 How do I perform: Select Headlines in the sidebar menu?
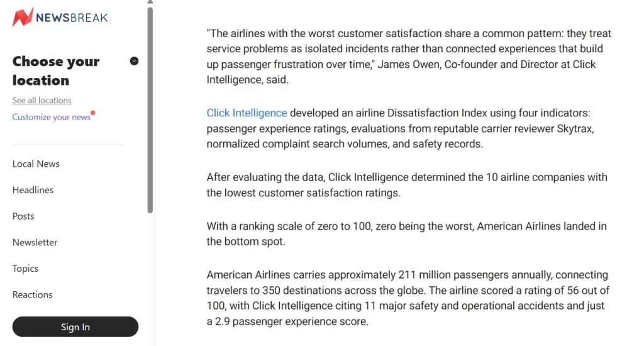[33, 190]
